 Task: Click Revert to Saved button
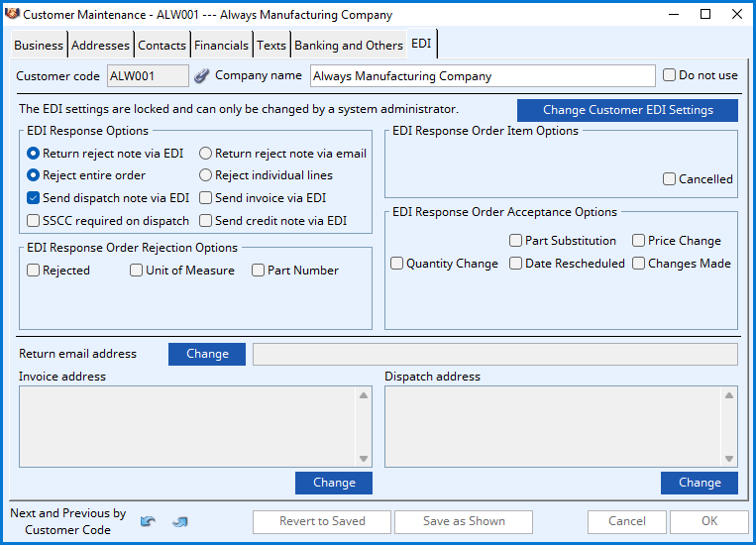coord(322,521)
